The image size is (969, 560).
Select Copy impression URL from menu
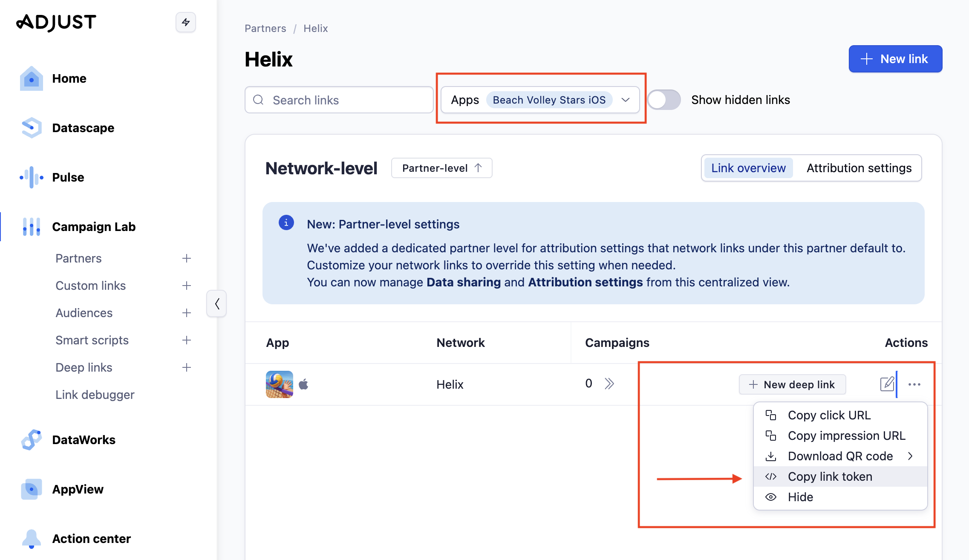(840, 436)
